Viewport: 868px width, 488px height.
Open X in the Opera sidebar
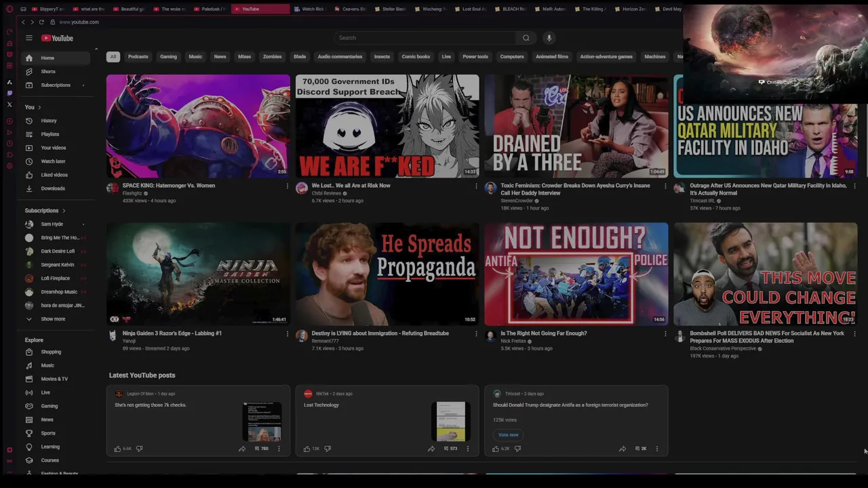pos(9,104)
